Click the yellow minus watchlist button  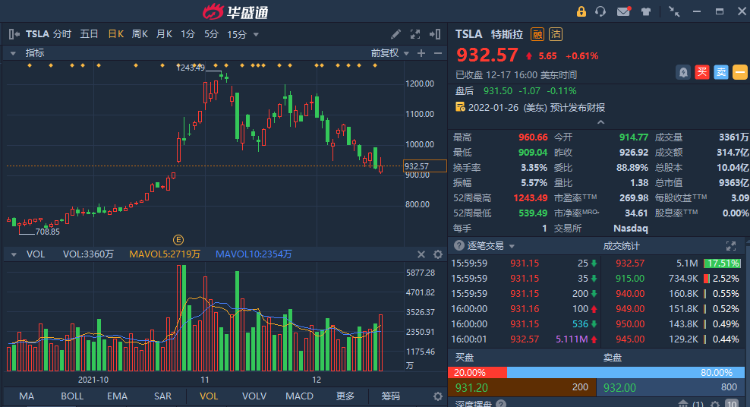click(x=740, y=72)
